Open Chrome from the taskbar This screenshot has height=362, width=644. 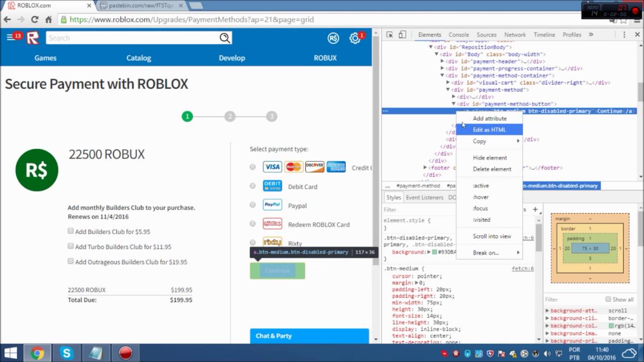37,353
